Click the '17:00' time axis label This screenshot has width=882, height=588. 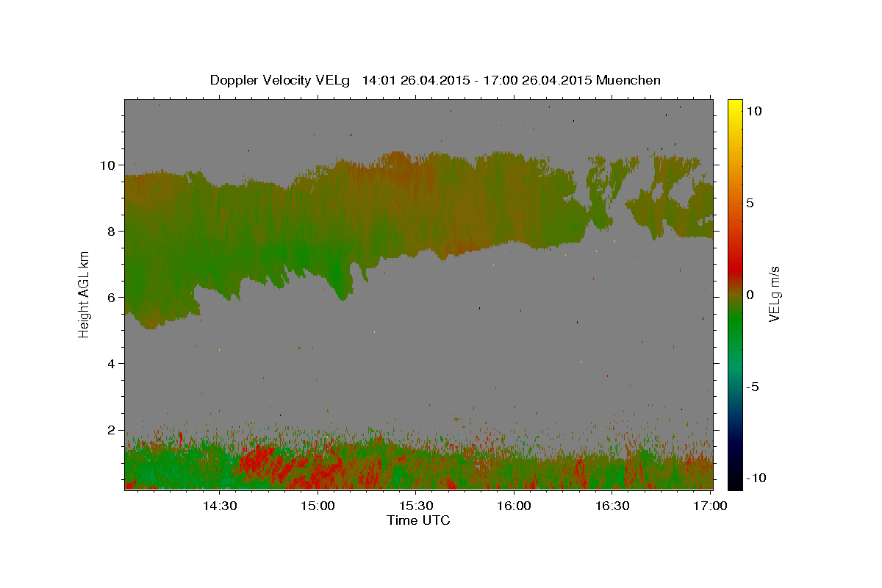click(710, 506)
